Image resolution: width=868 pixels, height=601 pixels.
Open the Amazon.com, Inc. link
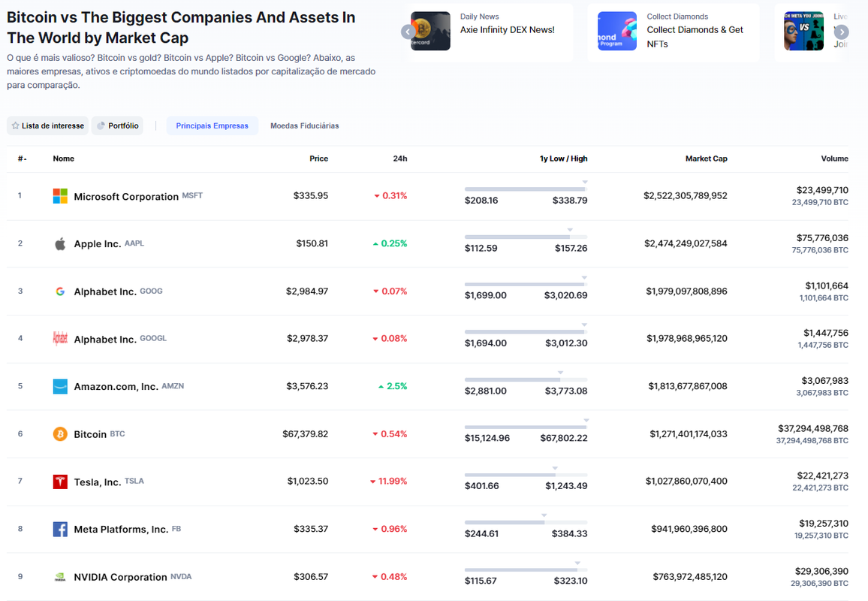tap(116, 387)
